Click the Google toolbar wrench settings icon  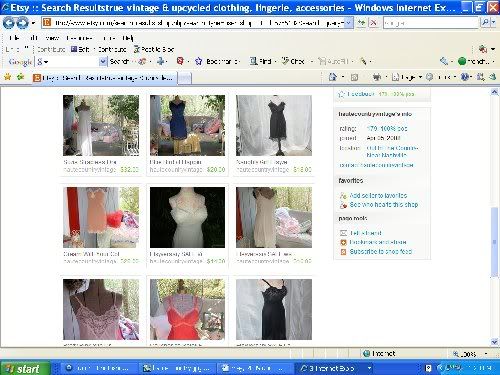[x=444, y=61]
